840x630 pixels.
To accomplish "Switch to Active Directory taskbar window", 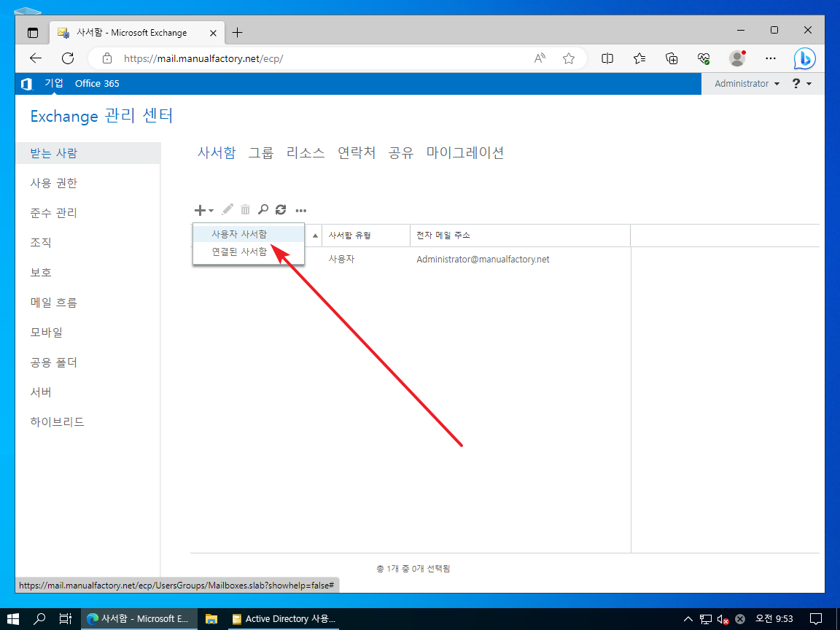I will (284, 619).
